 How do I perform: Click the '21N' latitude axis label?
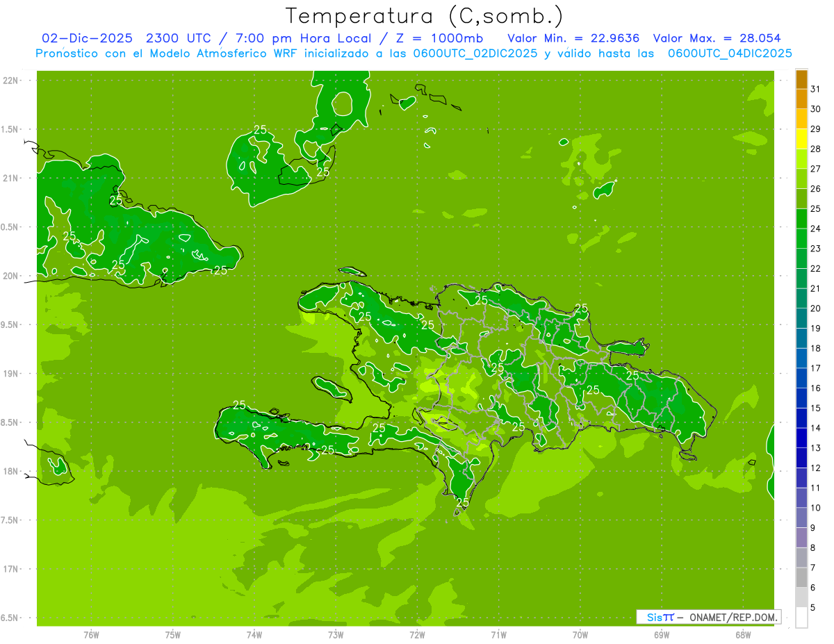(10, 178)
